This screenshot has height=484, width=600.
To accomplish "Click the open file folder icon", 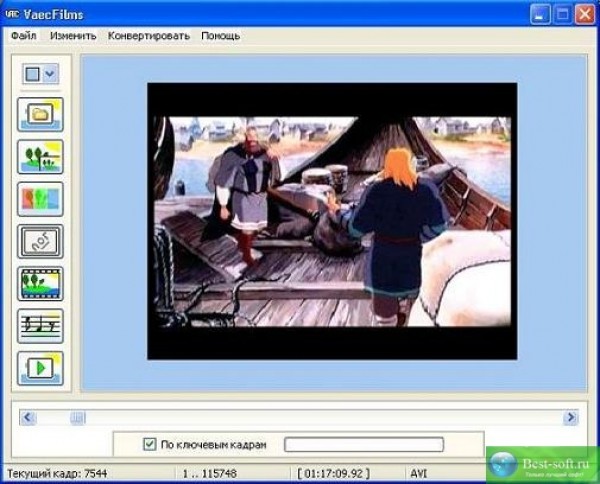I will (40, 114).
